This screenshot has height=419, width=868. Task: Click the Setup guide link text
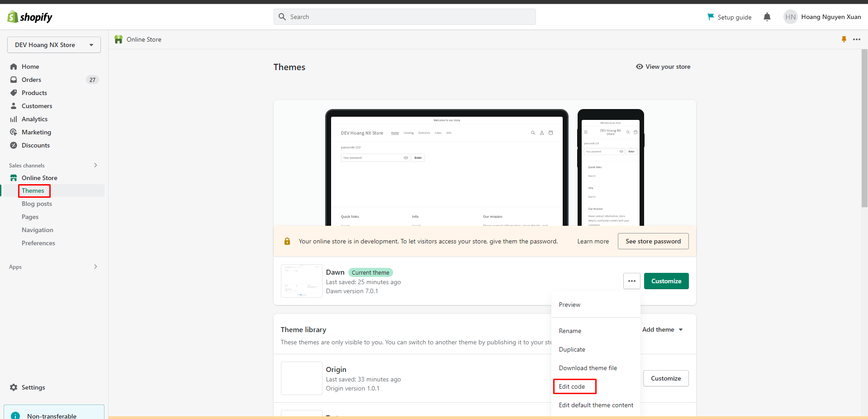point(735,17)
